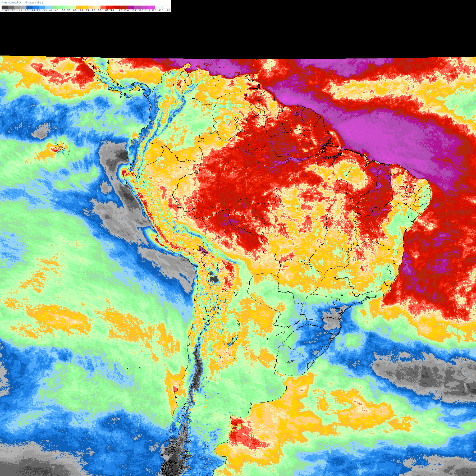Click the '10.5' legend value
Image resolution: width=476 pixels, height=476 pixels.
click(134, 10)
